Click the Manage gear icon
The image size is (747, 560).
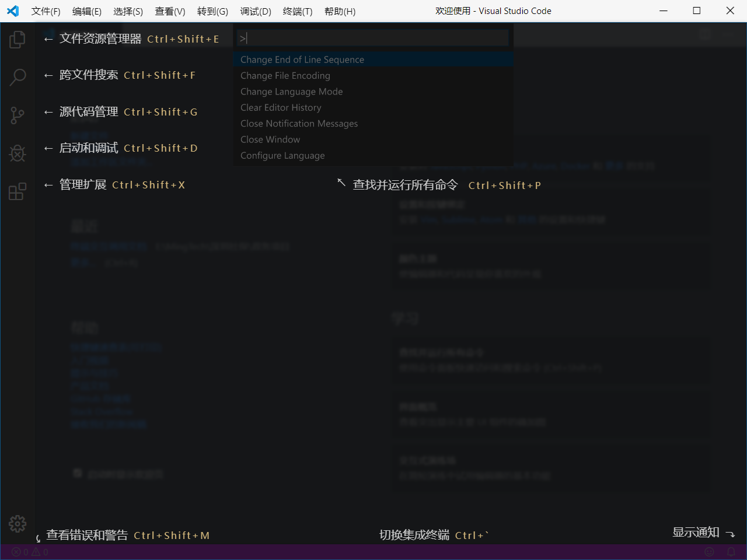[18, 524]
